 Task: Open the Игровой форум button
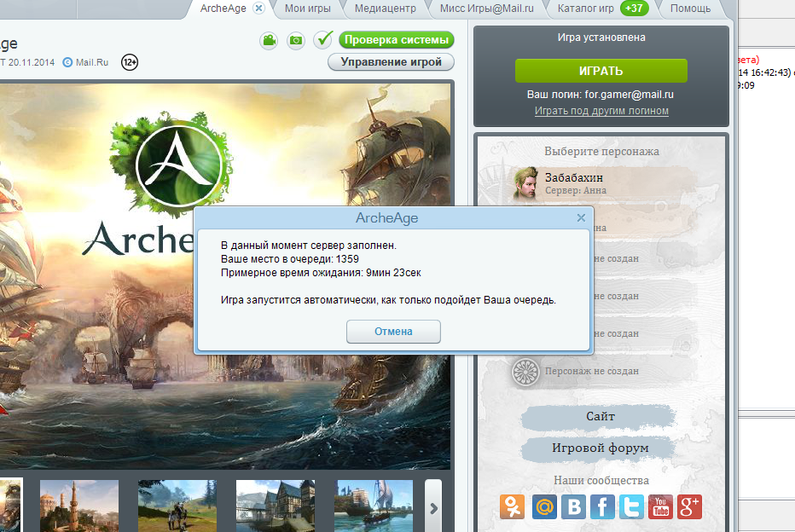point(601,448)
